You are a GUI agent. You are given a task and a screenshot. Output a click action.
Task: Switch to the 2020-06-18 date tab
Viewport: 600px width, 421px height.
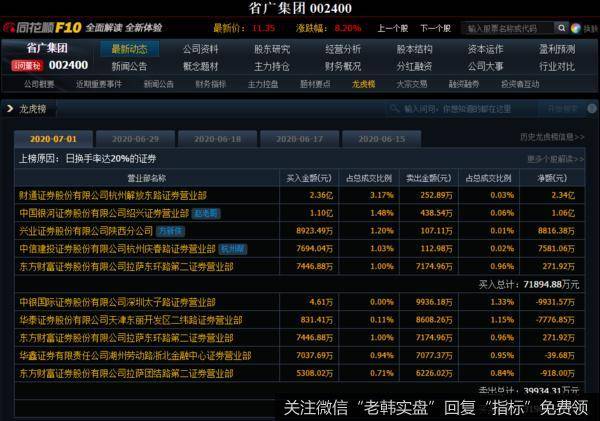(217, 139)
